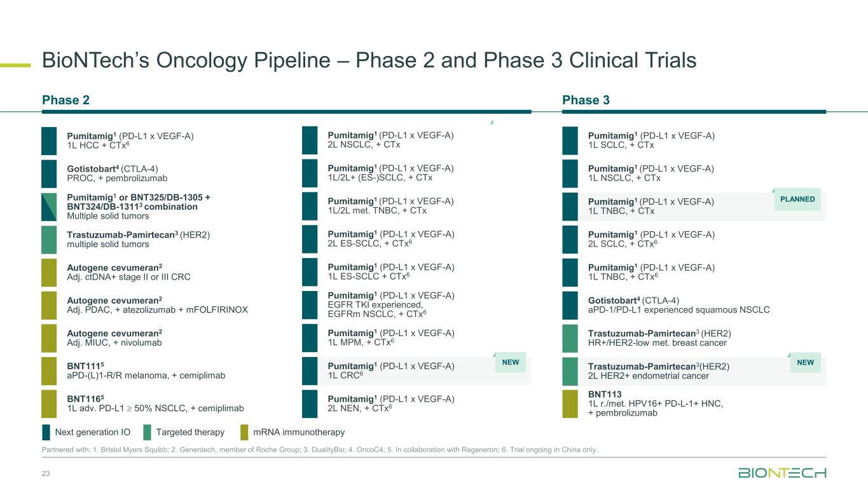868x488 pixels.
Task: Click the Pumitamig 2L NEN entry
Action: tap(390, 403)
